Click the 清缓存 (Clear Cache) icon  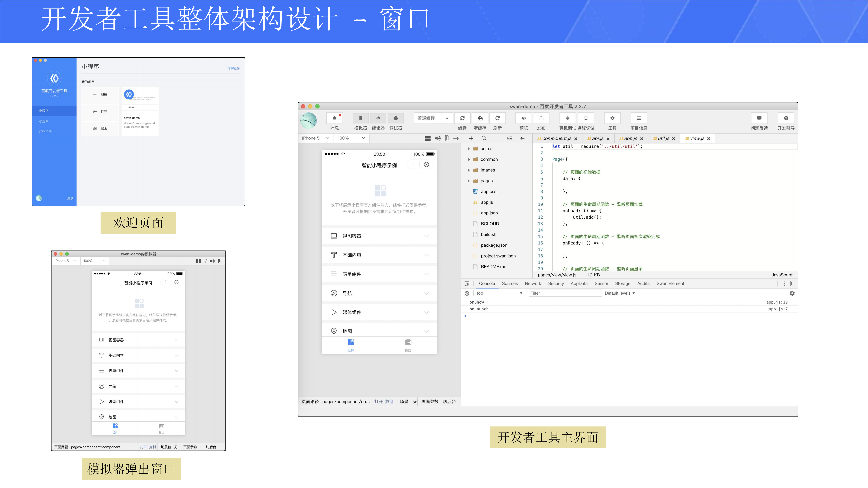tap(480, 118)
